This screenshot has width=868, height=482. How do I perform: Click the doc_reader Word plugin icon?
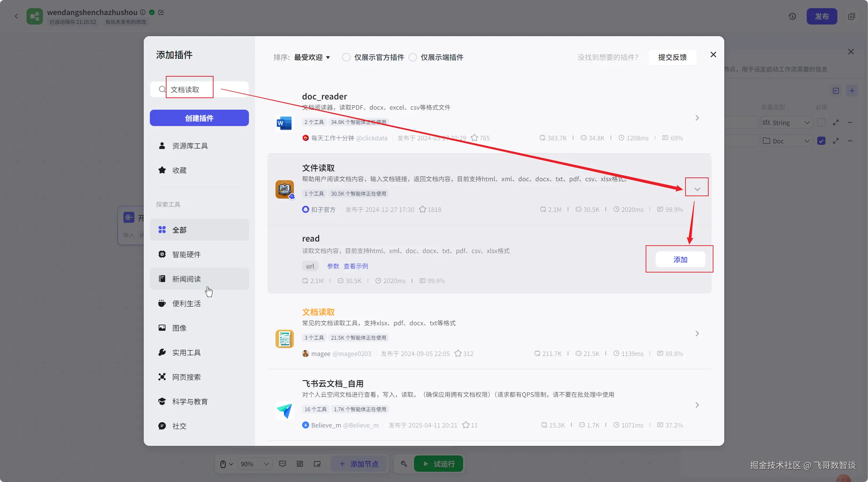point(284,123)
